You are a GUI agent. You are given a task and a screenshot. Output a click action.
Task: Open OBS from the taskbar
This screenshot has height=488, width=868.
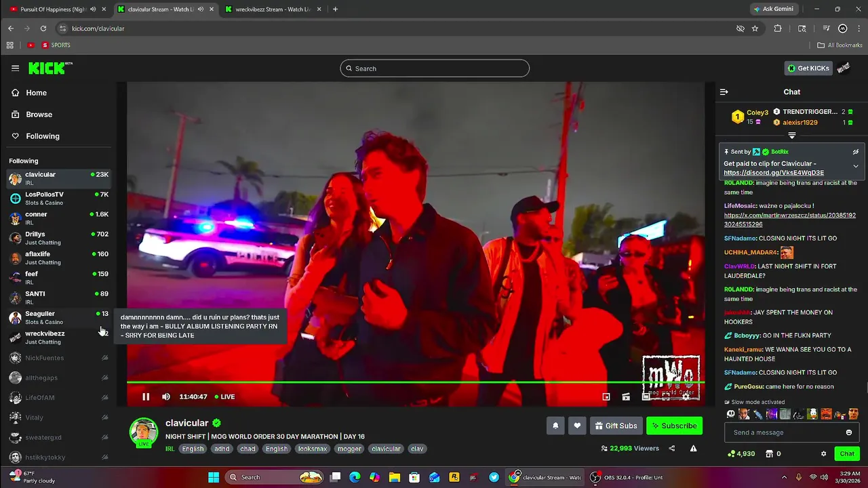[627, 477]
